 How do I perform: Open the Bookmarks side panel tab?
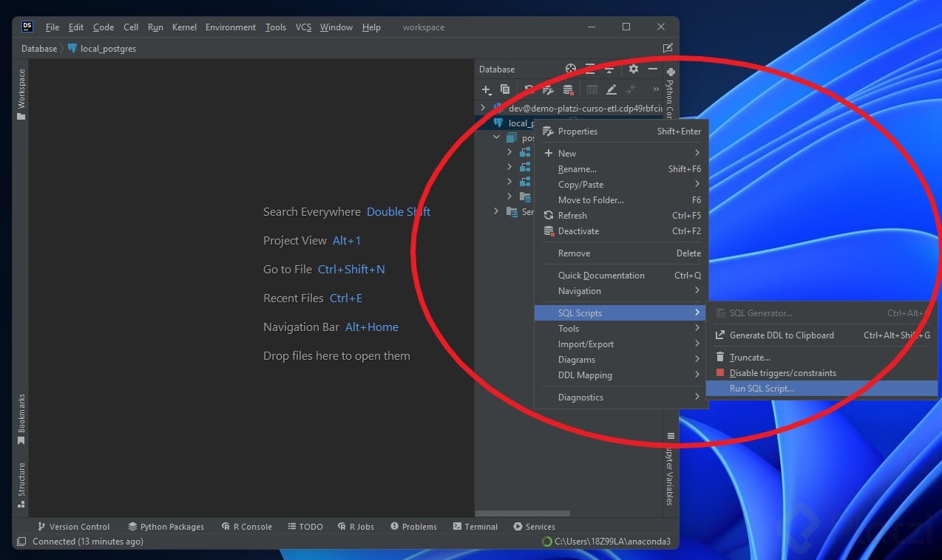point(21,420)
